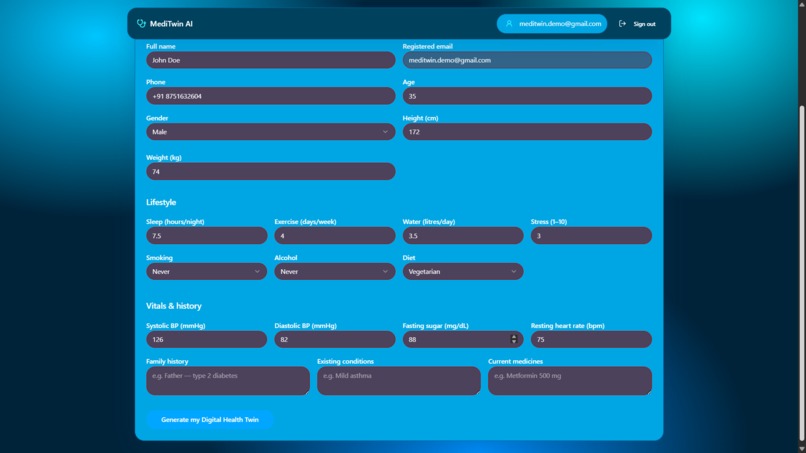
Task: Edit the Systolic BP field
Action: [206, 339]
